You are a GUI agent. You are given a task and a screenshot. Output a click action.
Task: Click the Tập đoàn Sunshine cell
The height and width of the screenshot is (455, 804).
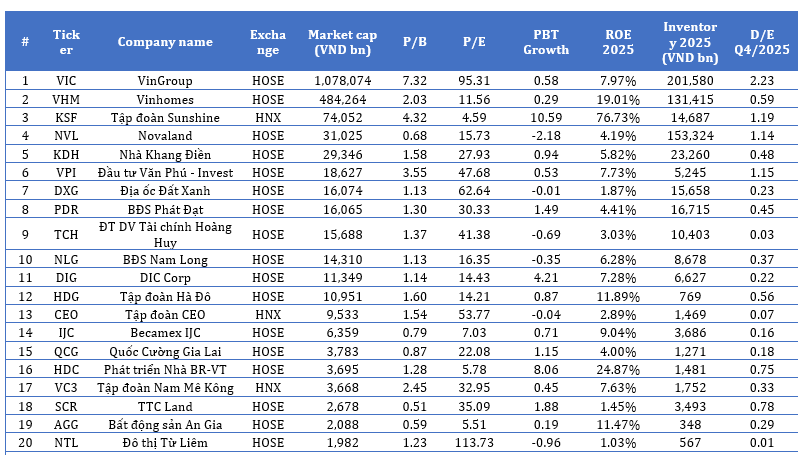tap(165, 117)
